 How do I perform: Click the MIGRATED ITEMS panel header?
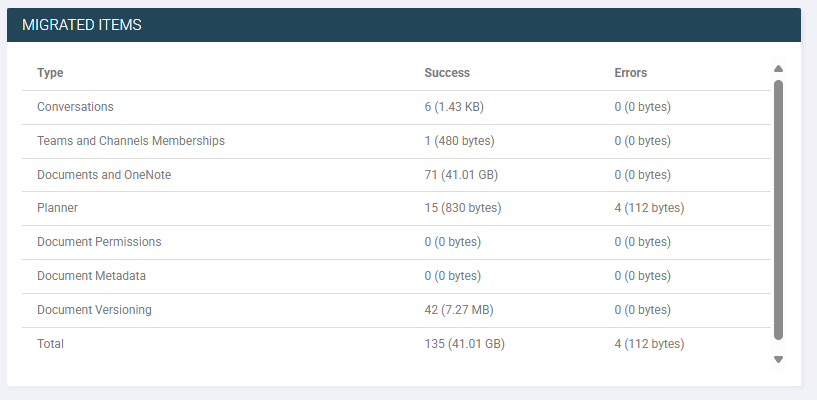click(404, 25)
